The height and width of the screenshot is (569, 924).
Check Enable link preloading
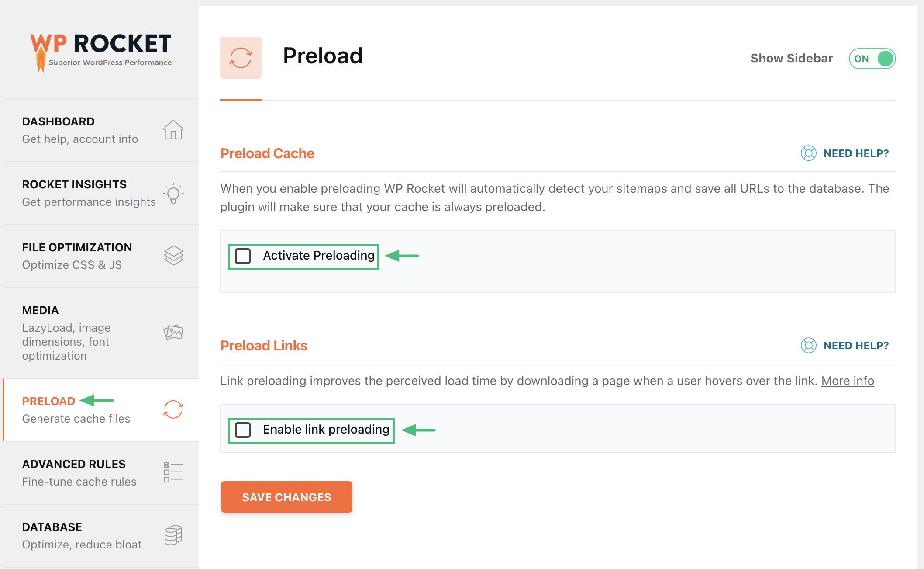(243, 430)
